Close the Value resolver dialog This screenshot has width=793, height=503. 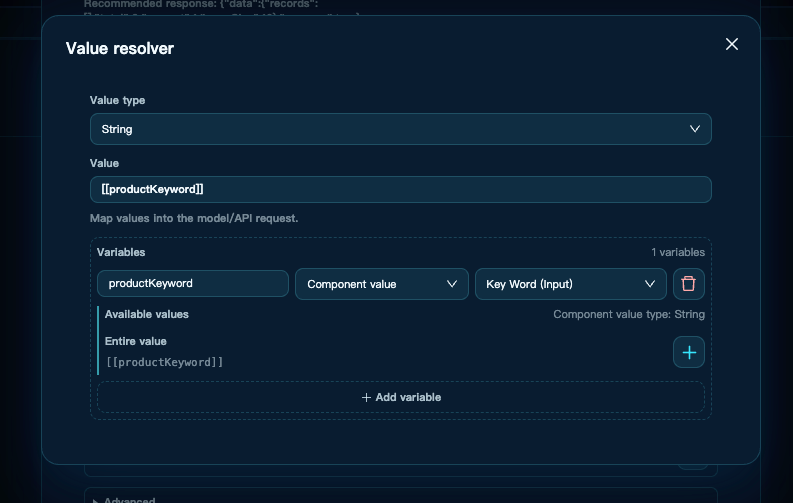pos(731,44)
